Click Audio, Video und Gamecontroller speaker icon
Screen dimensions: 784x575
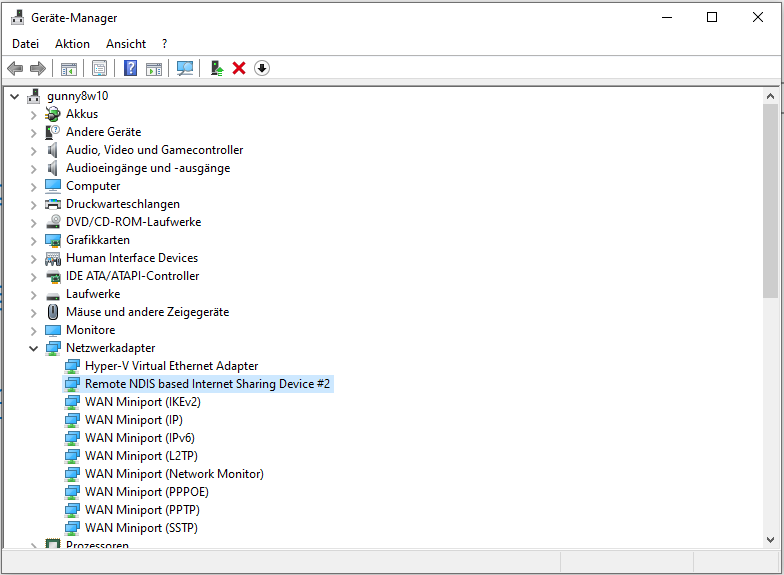(52, 150)
